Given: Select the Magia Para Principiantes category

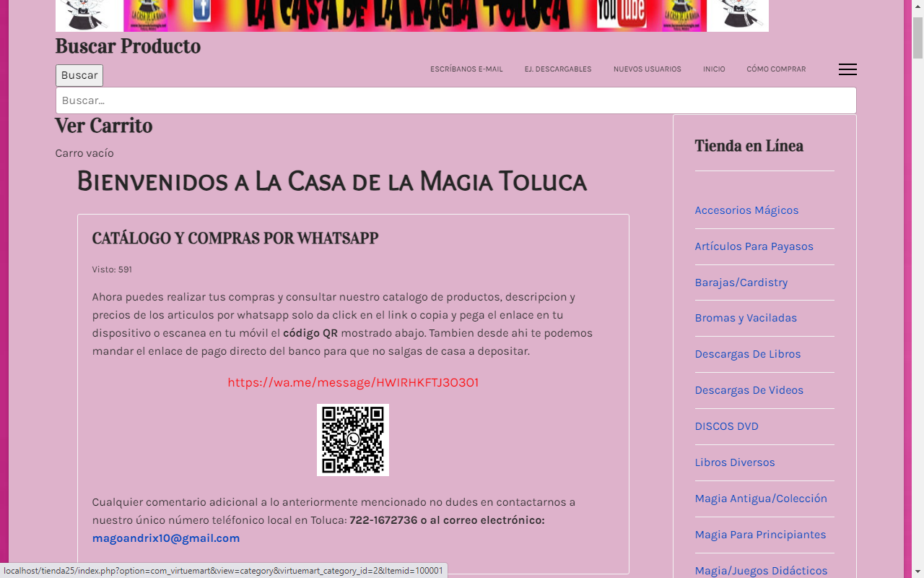Looking at the screenshot, I should [760, 535].
